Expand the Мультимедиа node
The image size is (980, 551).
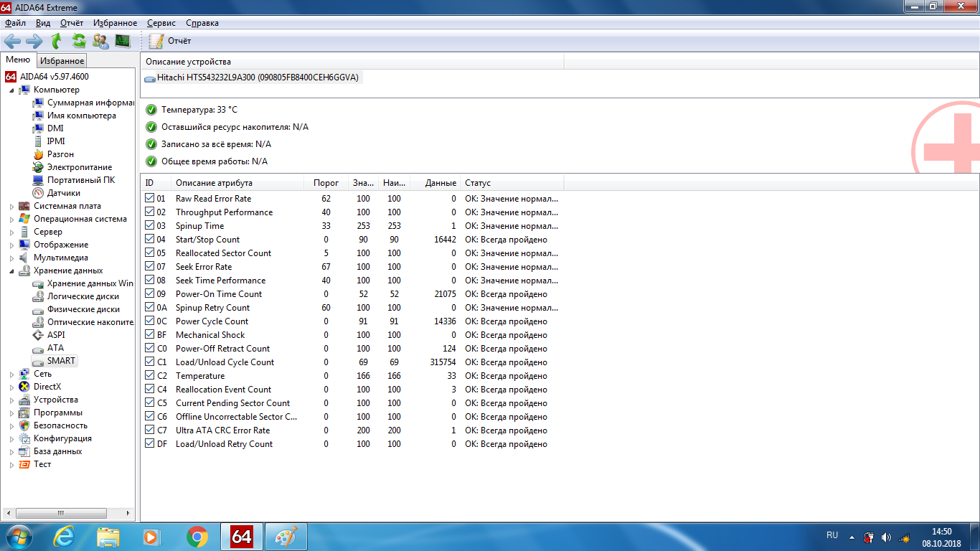point(11,258)
